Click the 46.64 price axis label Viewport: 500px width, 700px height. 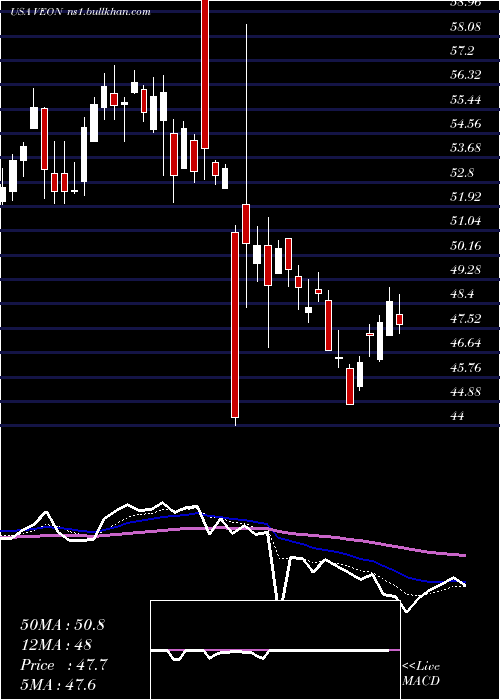coord(466,342)
